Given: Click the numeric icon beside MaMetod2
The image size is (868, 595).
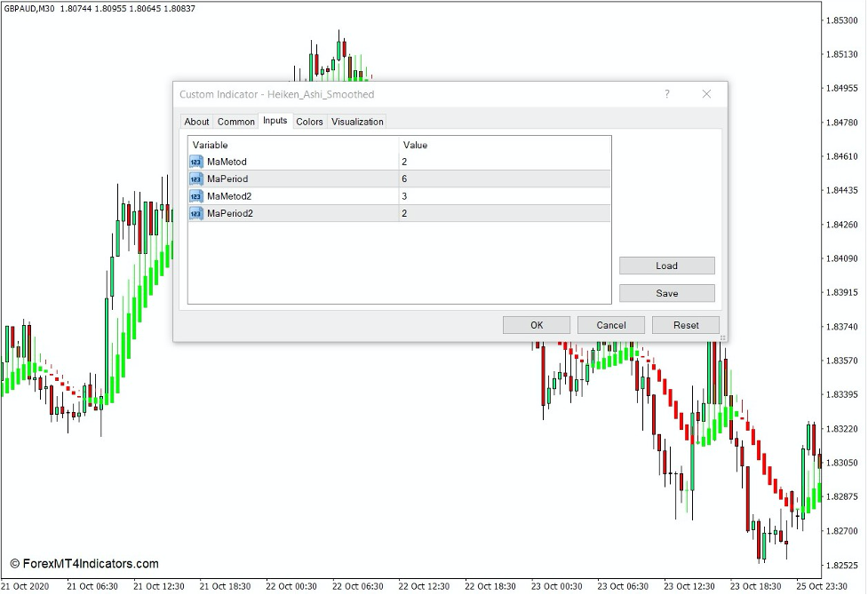Looking at the screenshot, I should [195, 195].
